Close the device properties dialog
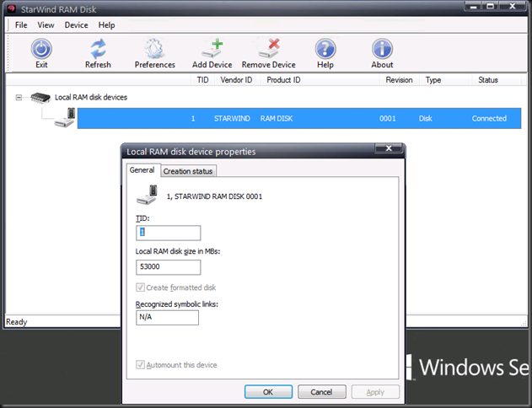532x408 pixels. pos(389,148)
